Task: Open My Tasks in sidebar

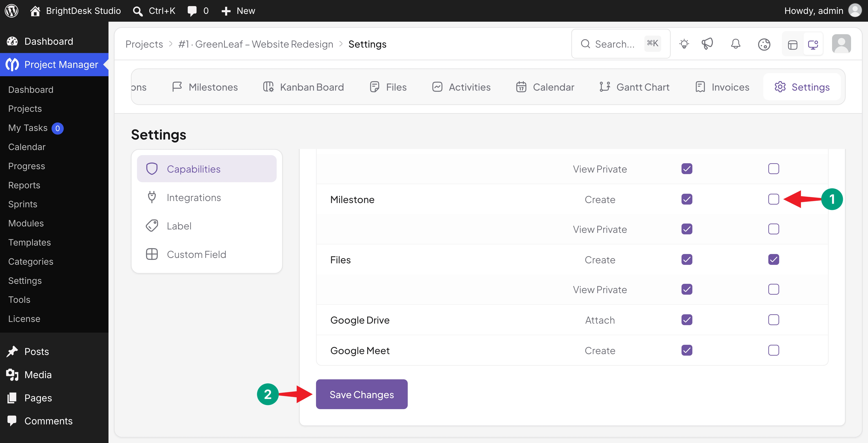Action: coord(28,128)
